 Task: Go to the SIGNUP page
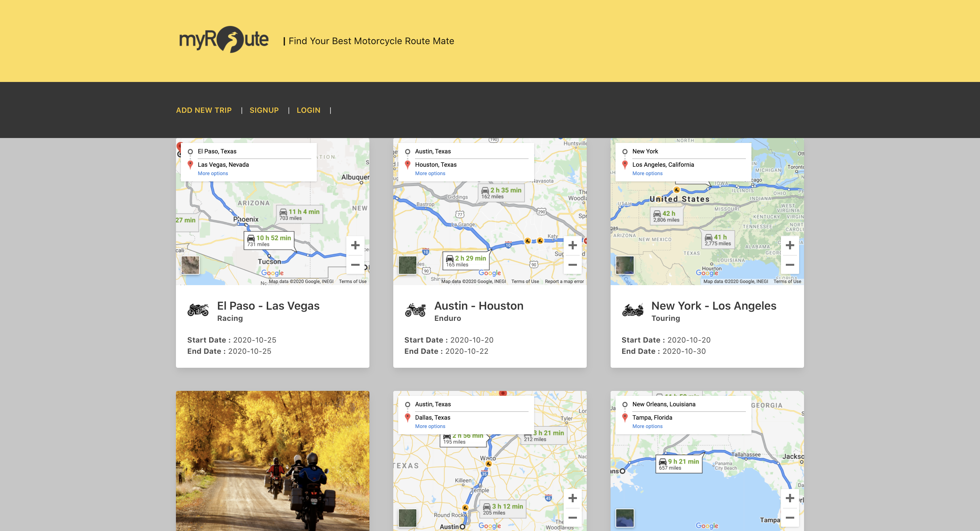point(264,110)
